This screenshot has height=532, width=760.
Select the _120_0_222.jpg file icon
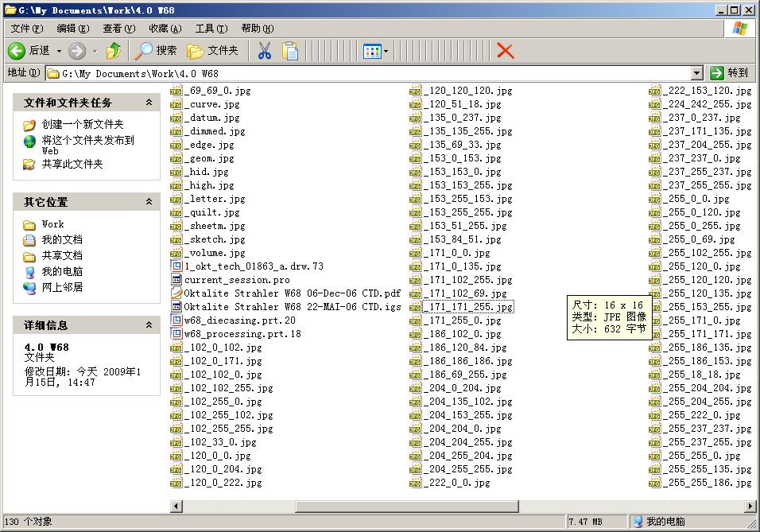pos(176,483)
